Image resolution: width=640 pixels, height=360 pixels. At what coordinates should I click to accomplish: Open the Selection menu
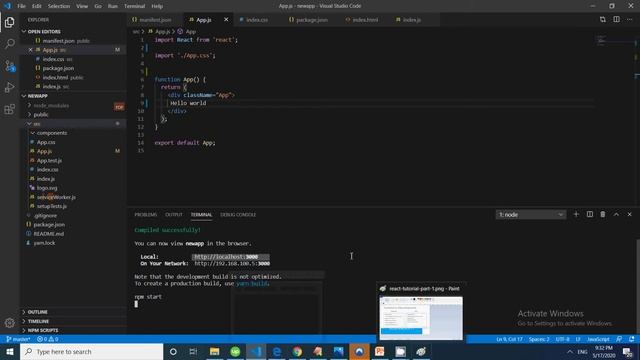[x=59, y=6]
